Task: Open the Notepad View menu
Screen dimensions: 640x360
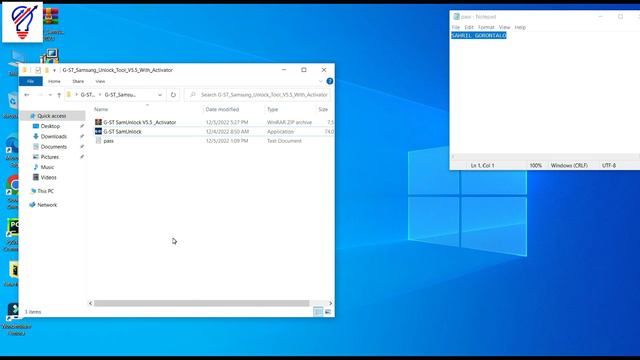Action: point(504,27)
